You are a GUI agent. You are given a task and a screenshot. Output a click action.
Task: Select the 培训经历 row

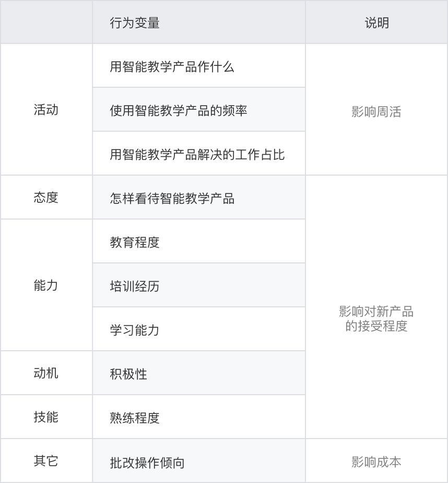pyautogui.click(x=135, y=286)
